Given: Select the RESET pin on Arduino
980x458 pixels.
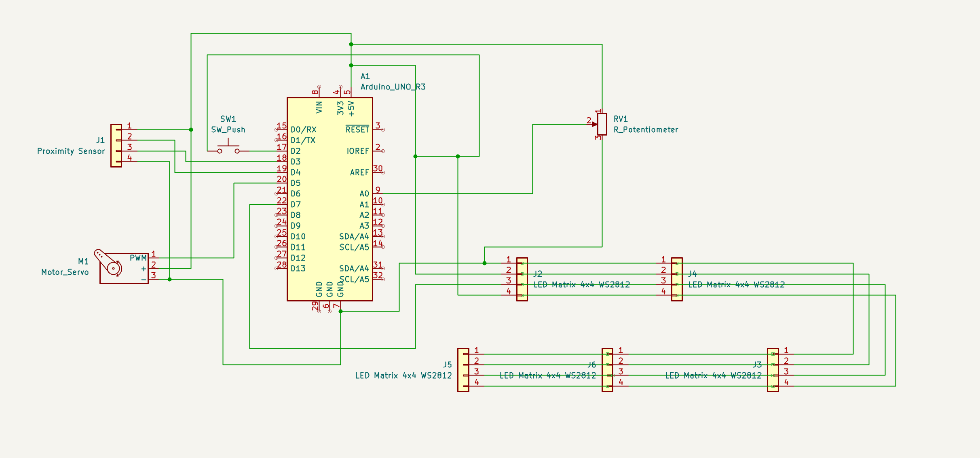Looking at the screenshot, I should pos(378,129).
